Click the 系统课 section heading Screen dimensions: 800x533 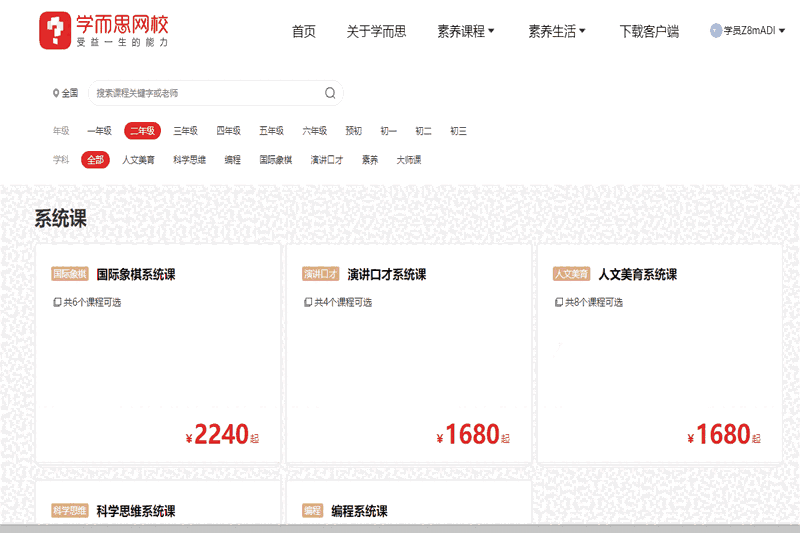point(61,218)
